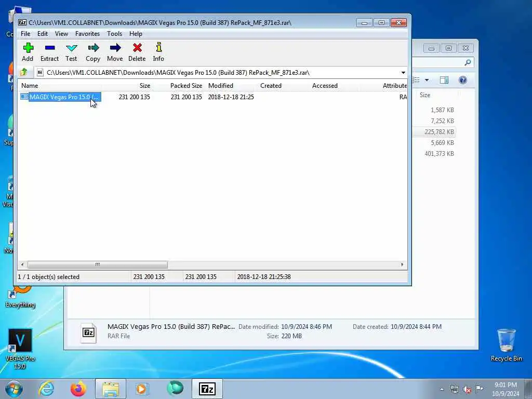Click the green round taskbar app icon
The width and height of the screenshot is (532, 399).
tap(175, 389)
